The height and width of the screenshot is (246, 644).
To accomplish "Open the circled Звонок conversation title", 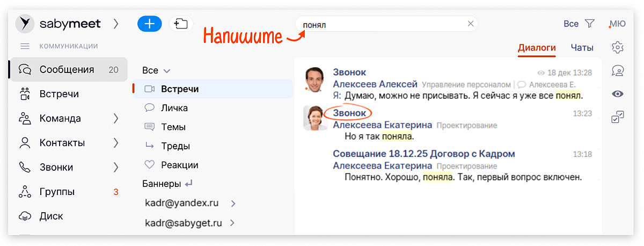I will point(349,113).
